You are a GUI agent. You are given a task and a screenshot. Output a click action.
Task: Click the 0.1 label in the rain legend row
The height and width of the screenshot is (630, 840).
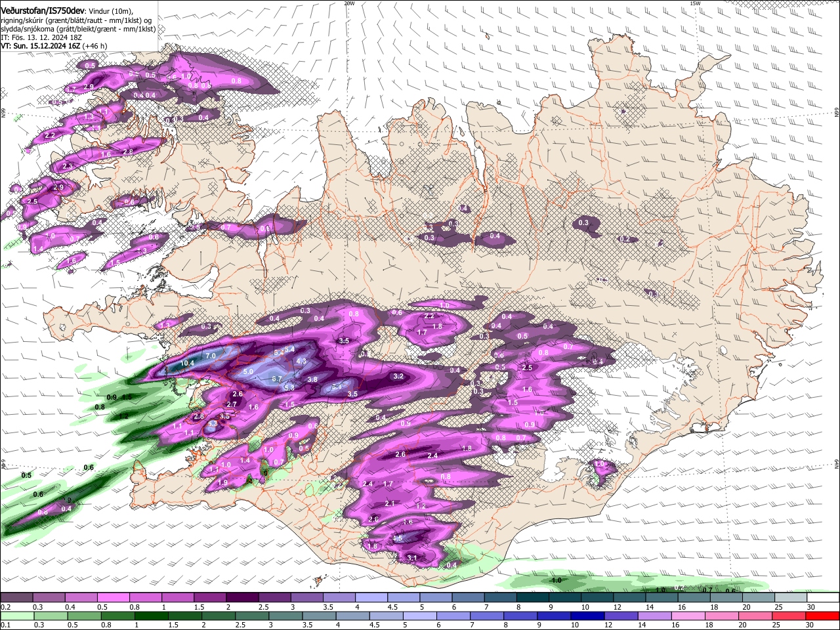(x=6, y=625)
